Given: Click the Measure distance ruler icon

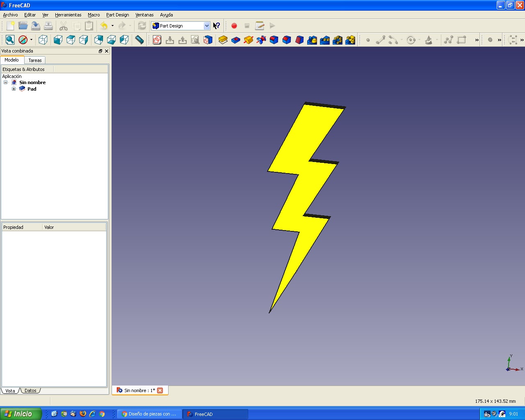Looking at the screenshot, I should (x=139, y=40).
